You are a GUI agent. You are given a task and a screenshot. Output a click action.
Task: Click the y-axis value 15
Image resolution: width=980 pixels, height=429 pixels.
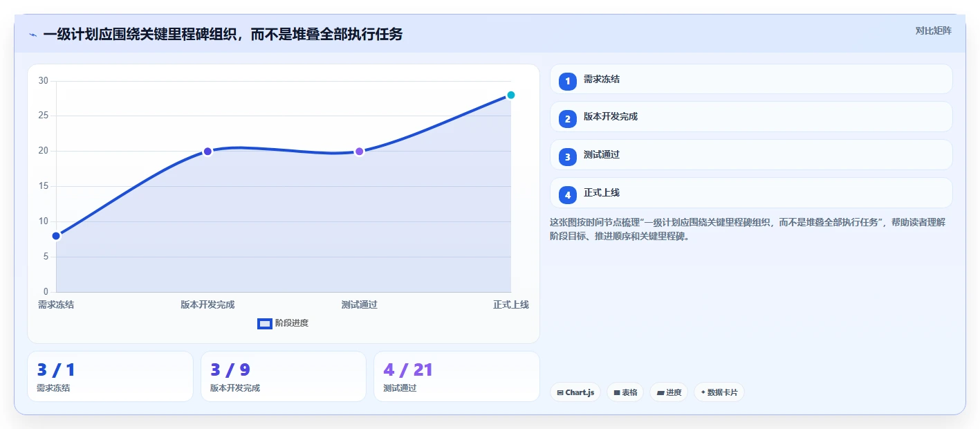tap(44, 186)
